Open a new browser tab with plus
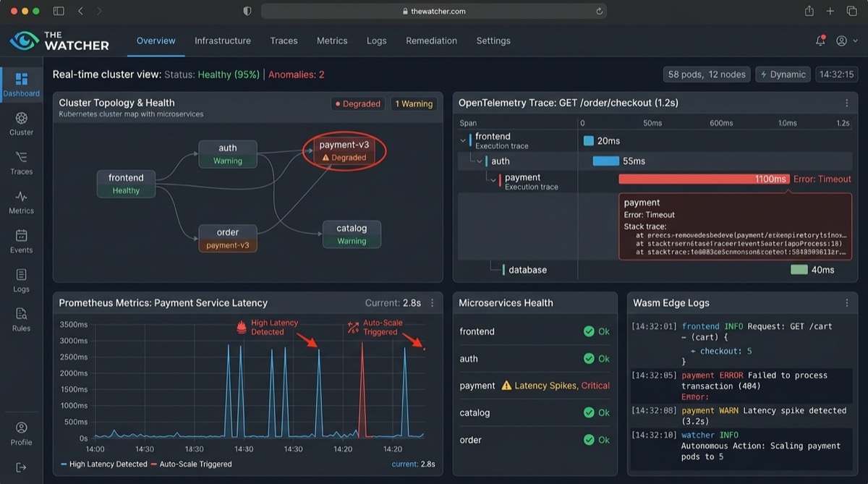Image resolution: width=868 pixels, height=484 pixels. pos(830,11)
